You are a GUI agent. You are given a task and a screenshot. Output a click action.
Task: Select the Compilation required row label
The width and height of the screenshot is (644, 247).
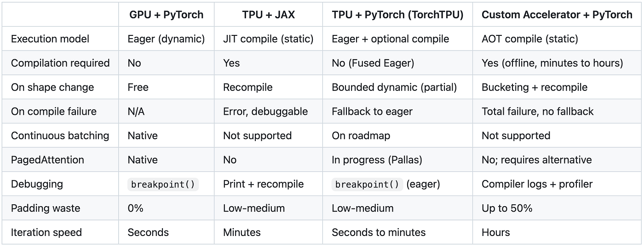coord(60,63)
